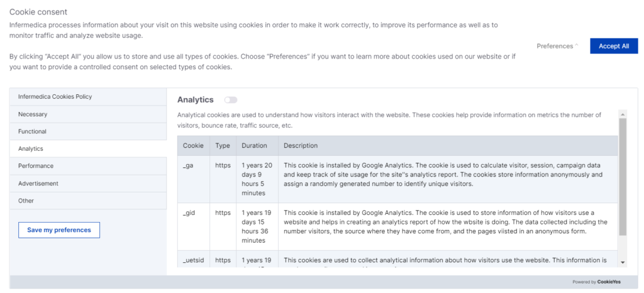
Task: Click the scrollbar up arrow
Action: point(623,114)
